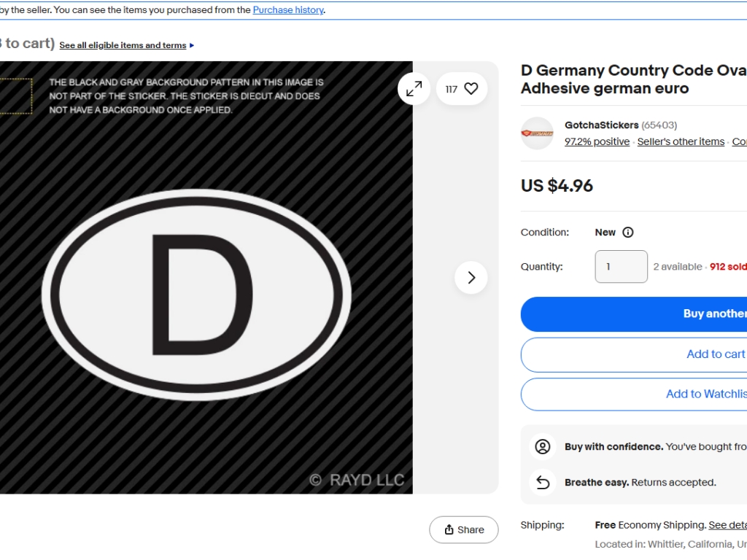Click the heart icon to watch item
747x560 pixels.
coord(471,89)
